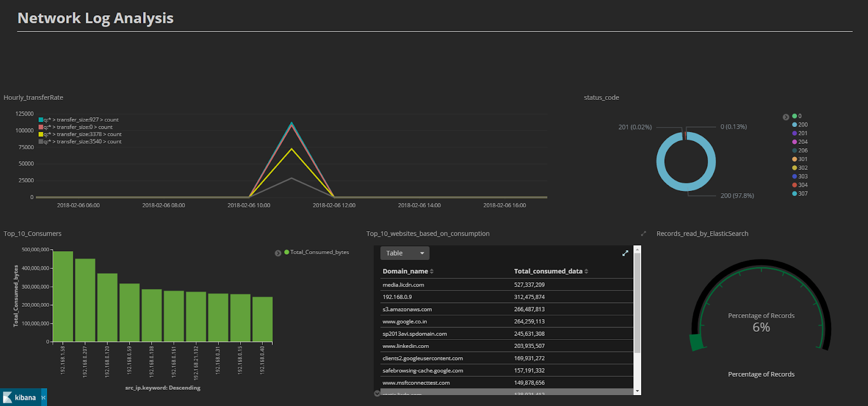The image size is (868, 406).
Task: Click www.linkedin.com entry
Action: [406, 346]
